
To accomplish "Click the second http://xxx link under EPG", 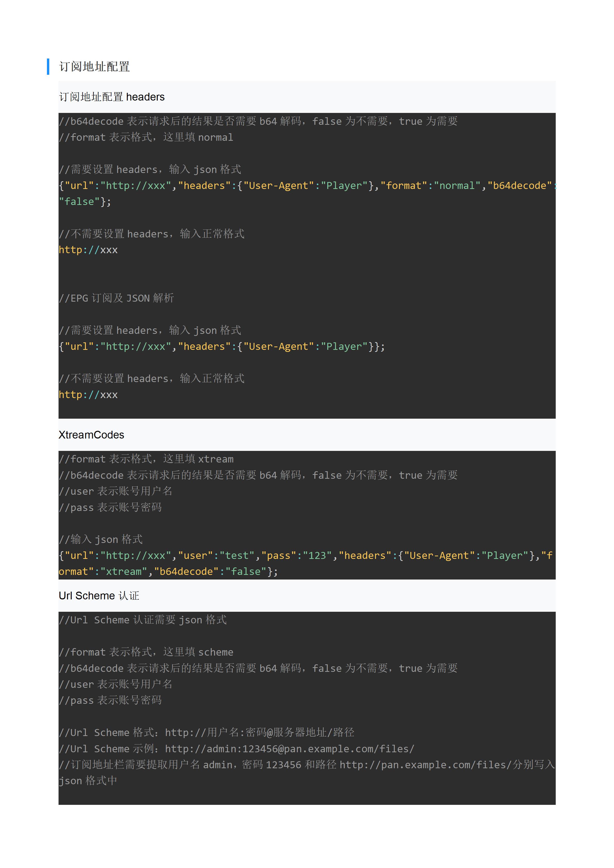I will coord(88,395).
